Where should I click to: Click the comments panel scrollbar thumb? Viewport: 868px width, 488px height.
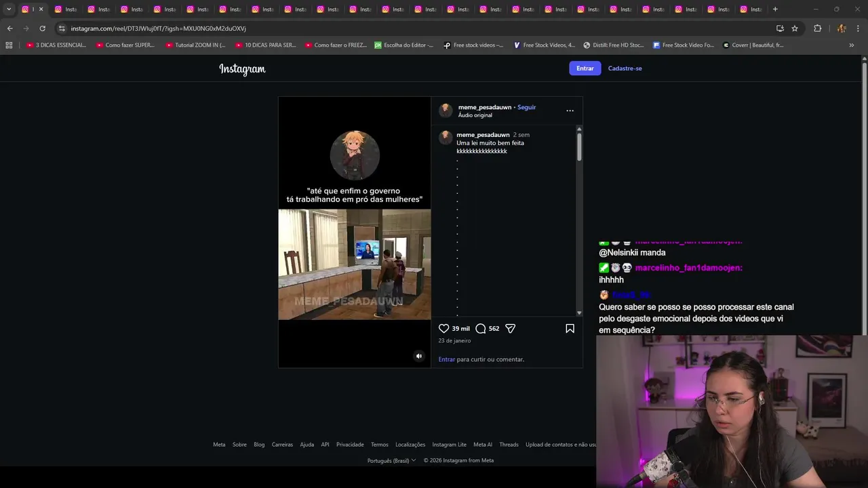579,146
